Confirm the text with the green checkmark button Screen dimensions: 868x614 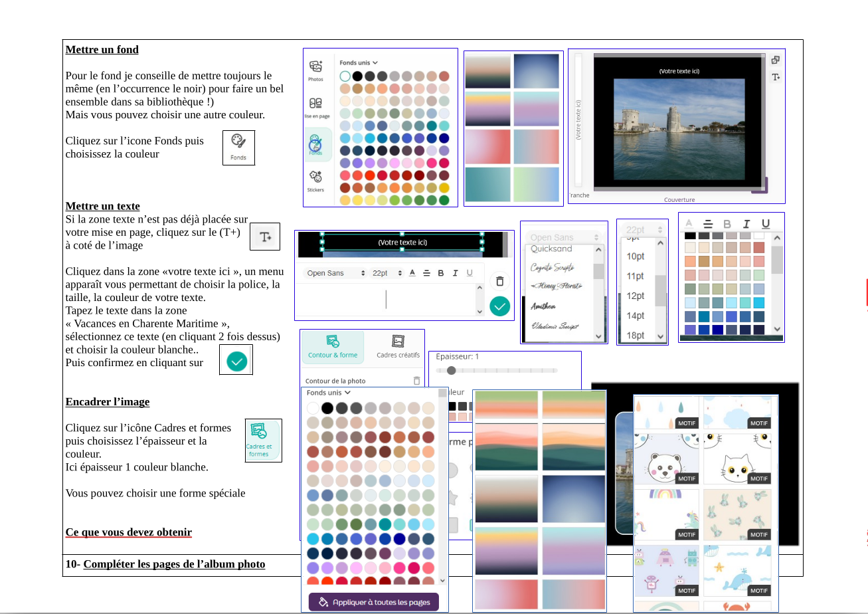(x=499, y=306)
